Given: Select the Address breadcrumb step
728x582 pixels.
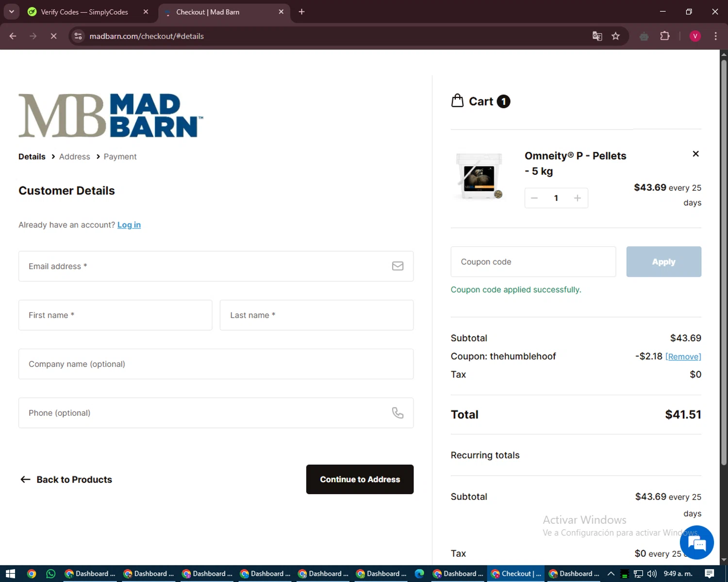Looking at the screenshot, I should pyautogui.click(x=75, y=157).
